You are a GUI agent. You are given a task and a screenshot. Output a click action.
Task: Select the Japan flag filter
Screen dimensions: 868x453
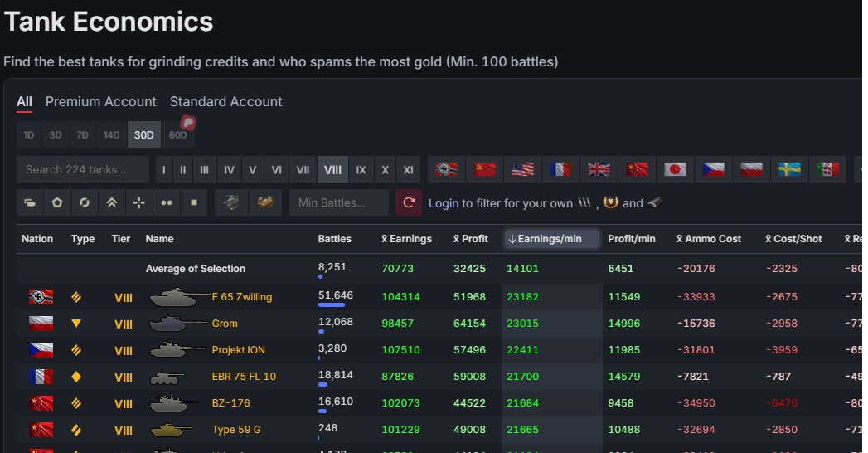pos(675,169)
